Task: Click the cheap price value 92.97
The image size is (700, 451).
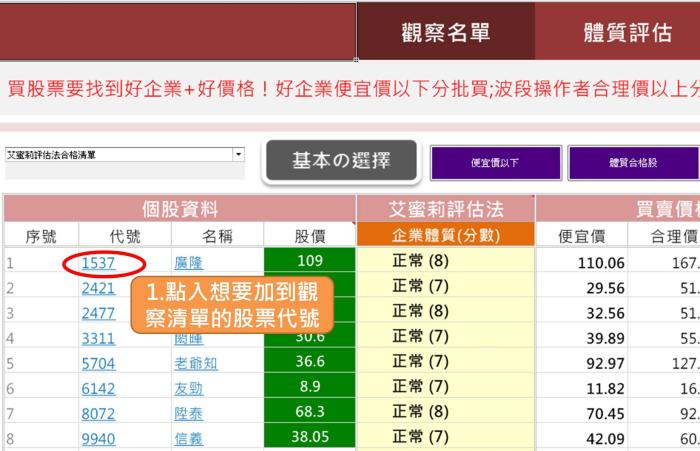Action: [x=605, y=363]
